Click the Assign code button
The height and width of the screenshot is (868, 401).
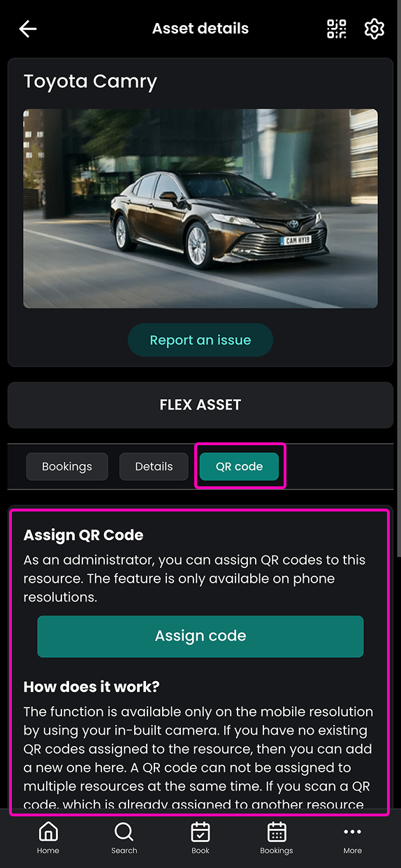coord(200,636)
